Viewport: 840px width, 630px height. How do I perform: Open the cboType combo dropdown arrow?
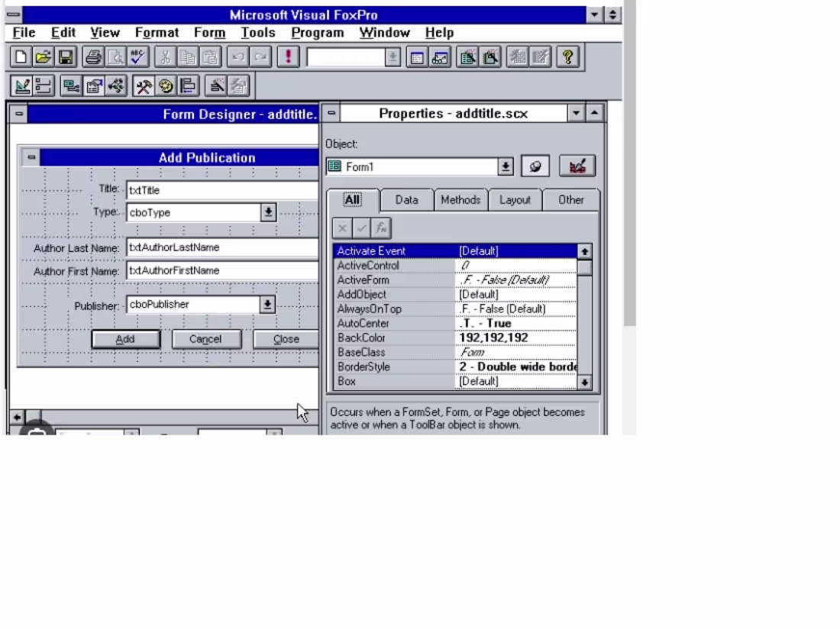(x=268, y=212)
